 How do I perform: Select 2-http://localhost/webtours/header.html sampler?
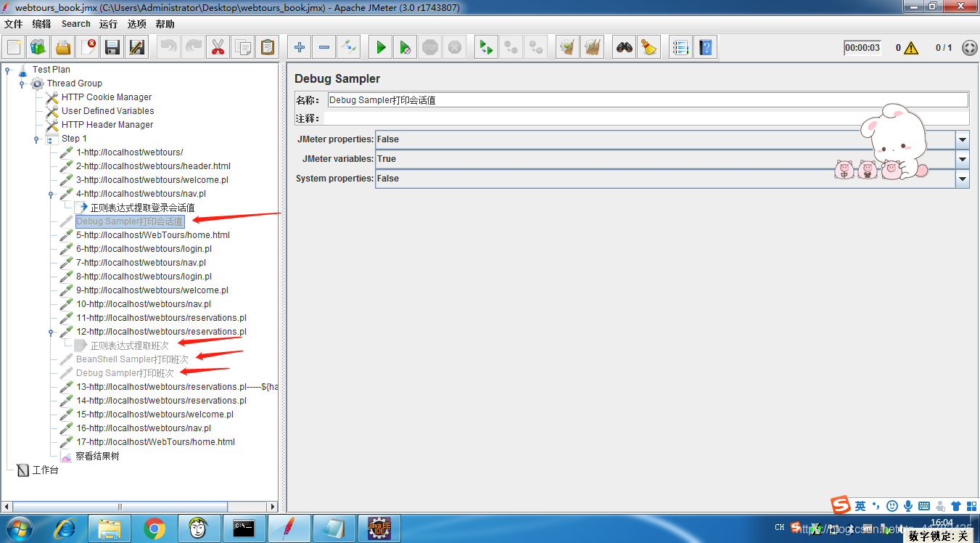pos(153,166)
